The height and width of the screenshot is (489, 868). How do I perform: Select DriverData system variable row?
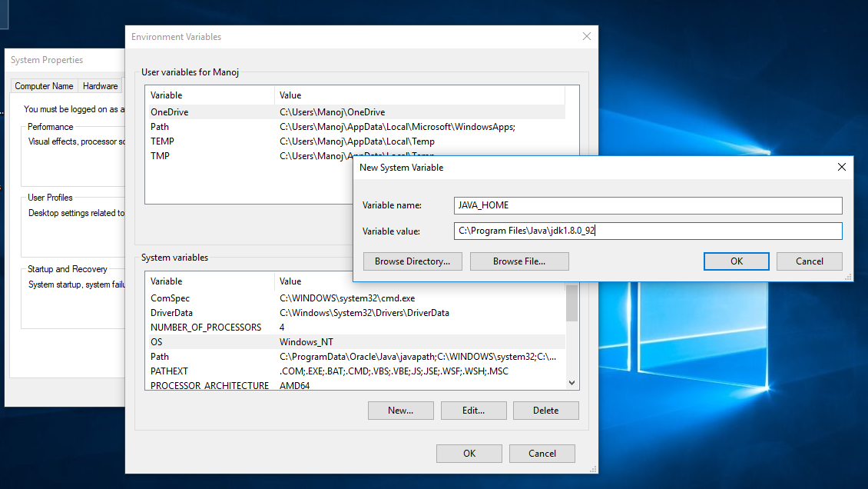[x=357, y=313]
